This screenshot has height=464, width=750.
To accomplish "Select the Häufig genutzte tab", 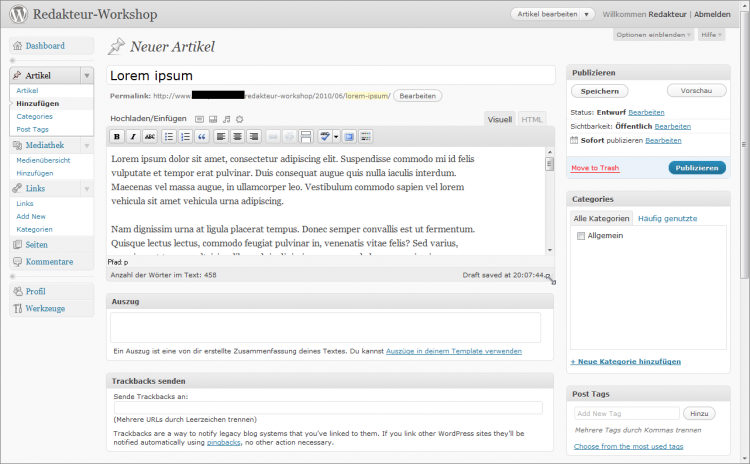I will pyautogui.click(x=667, y=219).
